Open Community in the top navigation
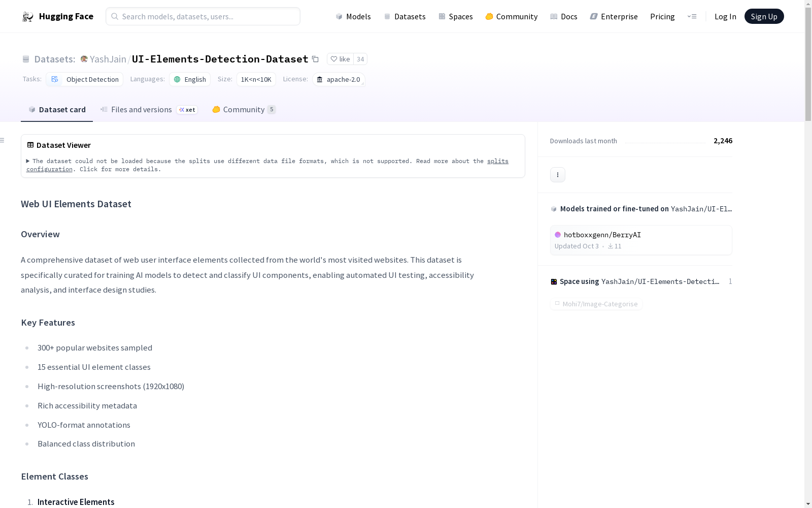 click(512, 16)
